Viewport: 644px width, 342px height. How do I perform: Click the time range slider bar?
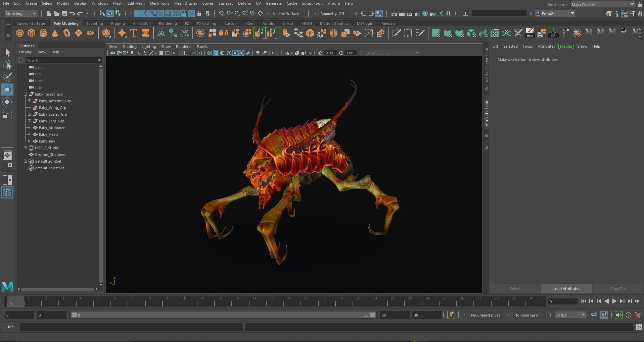click(223, 315)
